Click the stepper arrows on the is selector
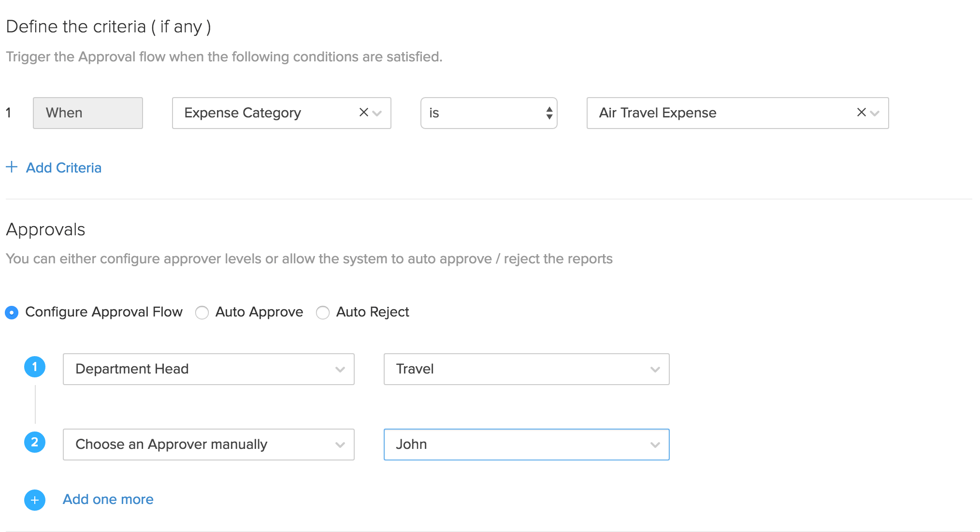The width and height of the screenshot is (980, 532). [x=548, y=113]
